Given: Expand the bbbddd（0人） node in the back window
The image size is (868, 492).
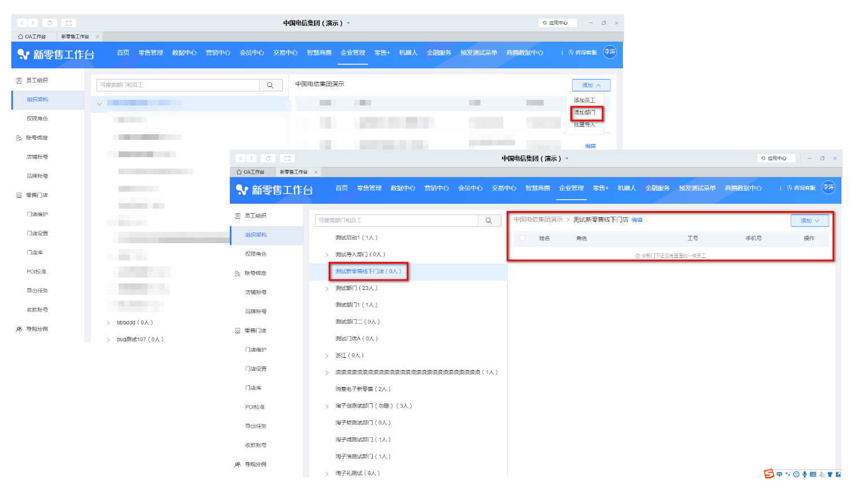Looking at the screenshot, I should pyautogui.click(x=108, y=323).
